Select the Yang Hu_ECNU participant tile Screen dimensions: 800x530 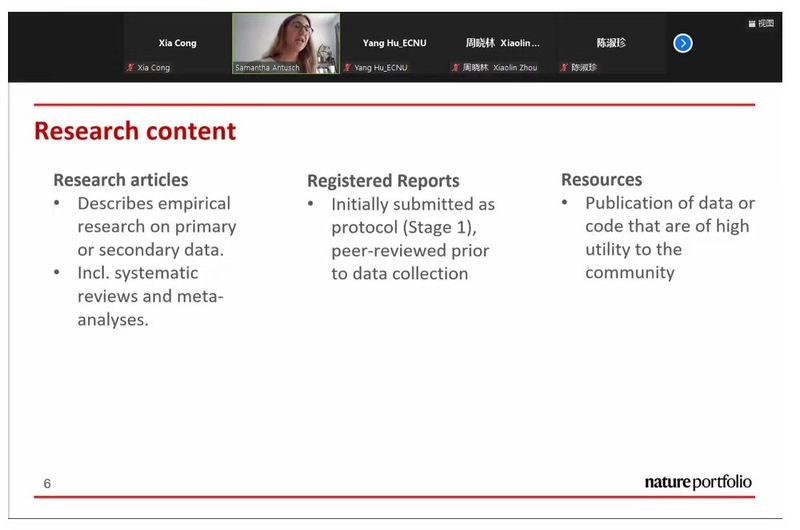pyautogui.click(x=394, y=43)
